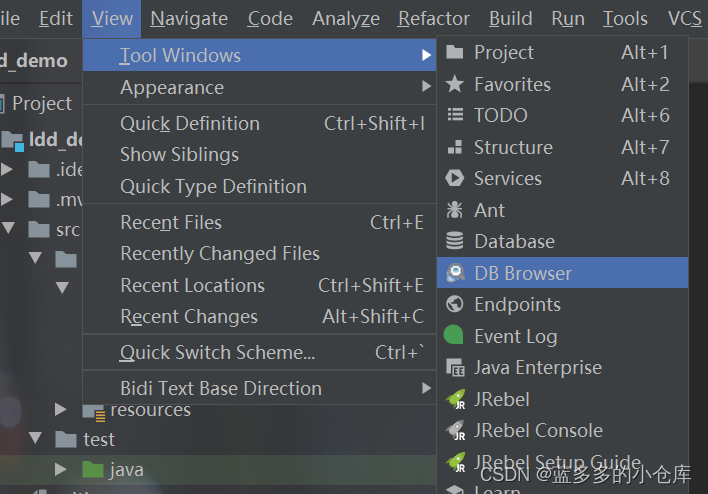Open the Navigate menu
This screenshot has height=494, width=708.
click(189, 19)
